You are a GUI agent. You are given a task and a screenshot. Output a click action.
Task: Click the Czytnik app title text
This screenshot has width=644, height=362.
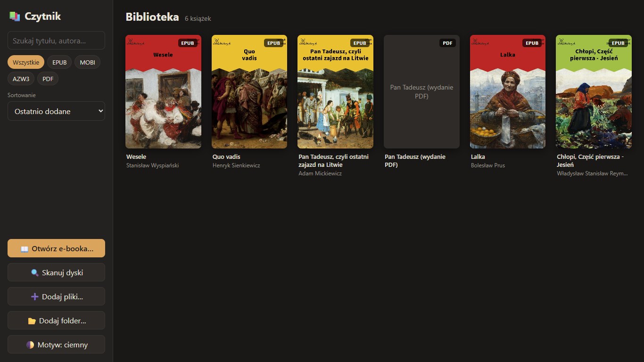pyautogui.click(x=43, y=16)
